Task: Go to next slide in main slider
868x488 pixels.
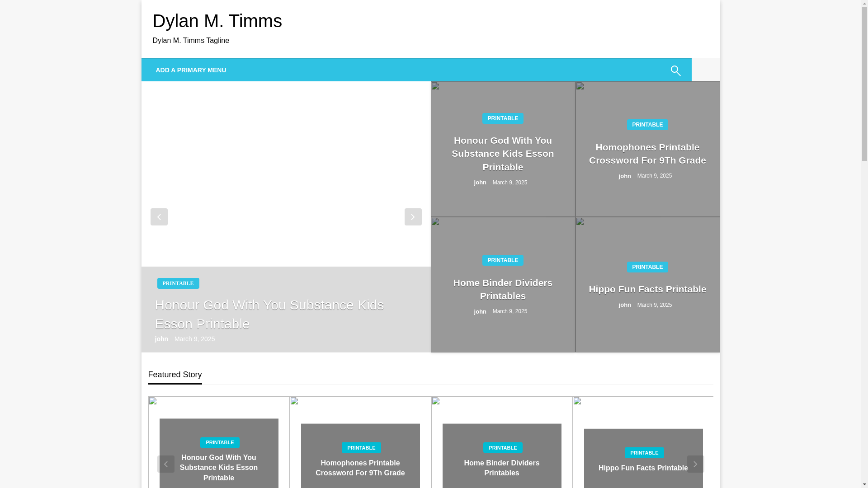Action: pyautogui.click(x=413, y=217)
